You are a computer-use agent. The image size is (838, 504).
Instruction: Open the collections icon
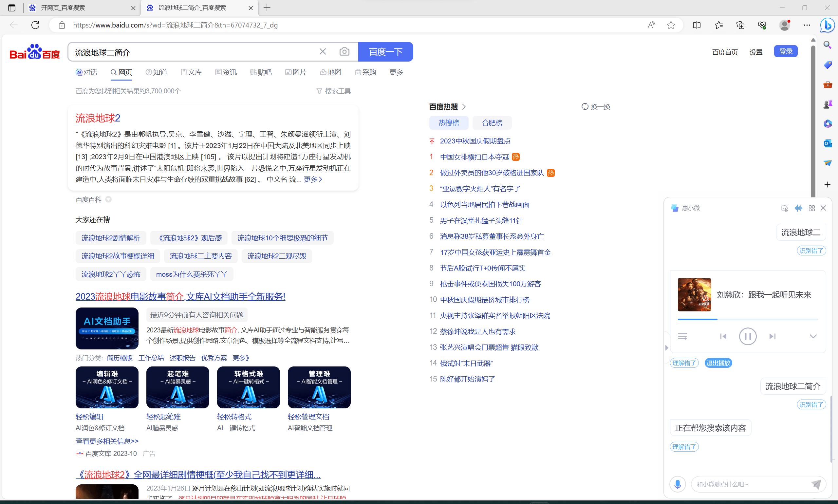tap(740, 25)
